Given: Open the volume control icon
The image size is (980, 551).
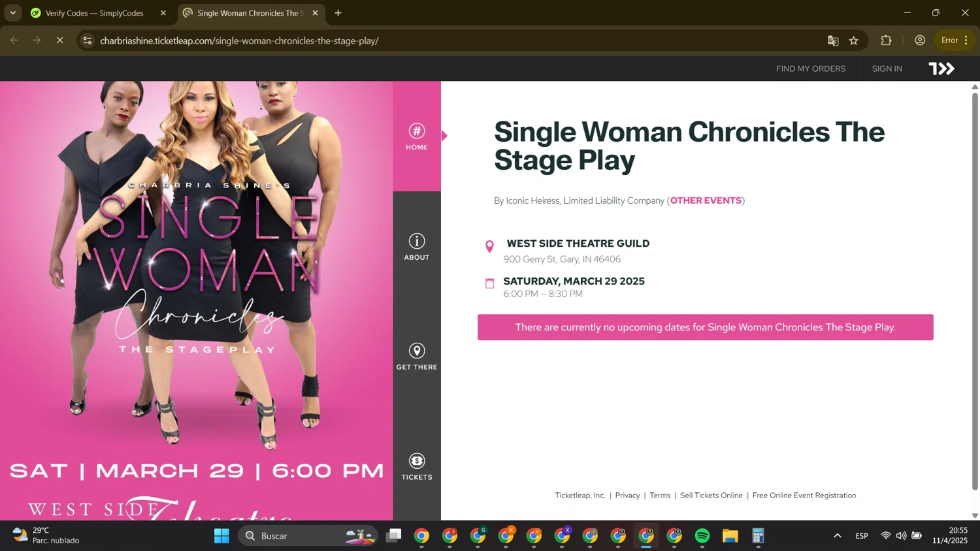Looking at the screenshot, I should [x=901, y=536].
